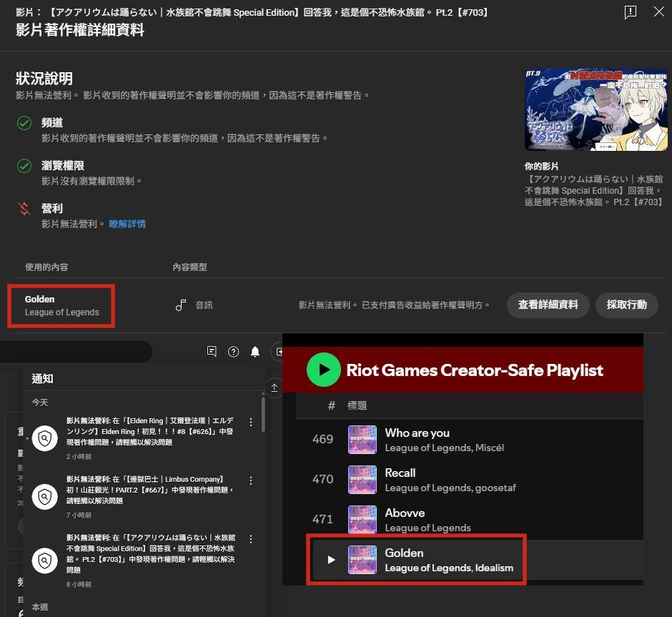Click the 音訊 content type label

pyautogui.click(x=204, y=305)
